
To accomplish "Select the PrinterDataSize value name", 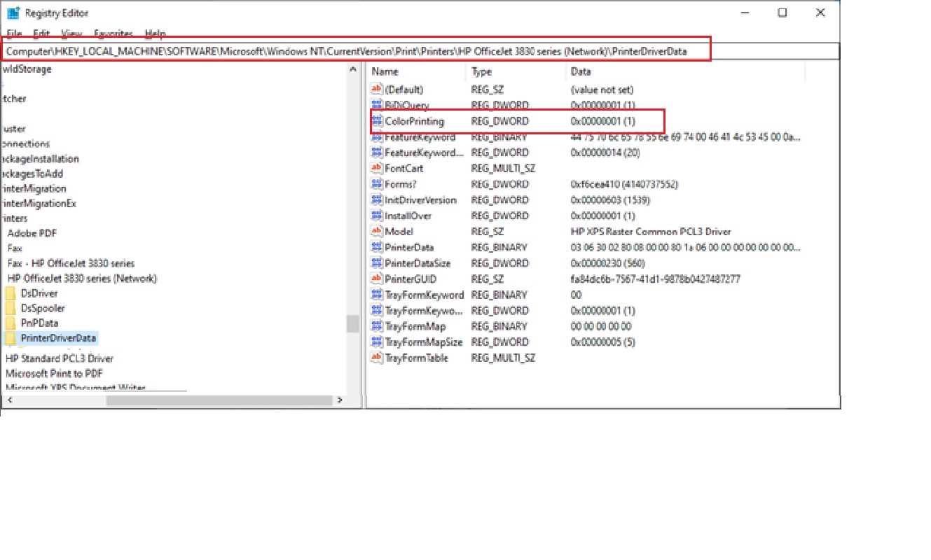I will point(418,263).
